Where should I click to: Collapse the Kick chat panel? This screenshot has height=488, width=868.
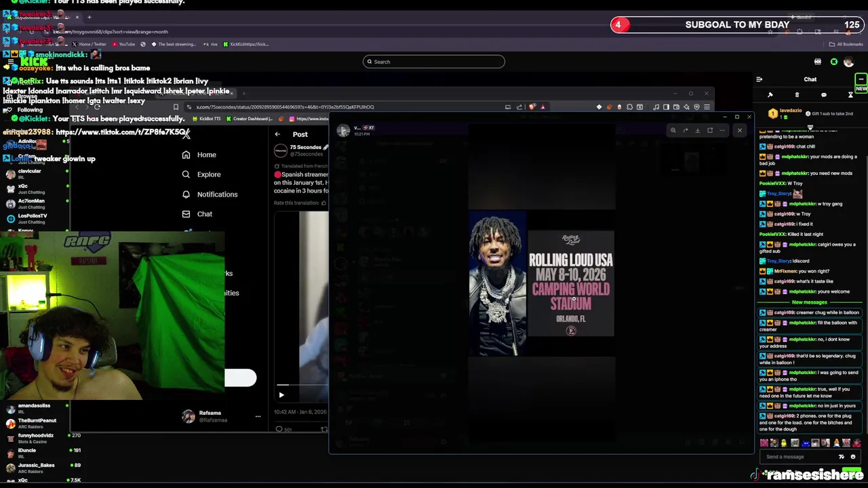(x=759, y=79)
